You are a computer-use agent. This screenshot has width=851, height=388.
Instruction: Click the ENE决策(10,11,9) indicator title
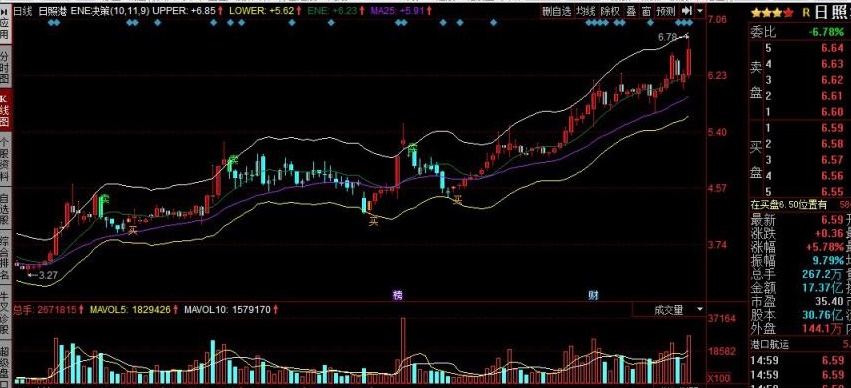110,11
